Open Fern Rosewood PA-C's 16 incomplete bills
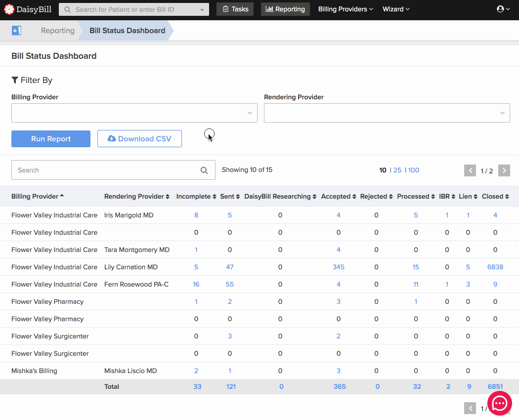Screen dimensions: 519x420 pyautogui.click(x=196, y=284)
